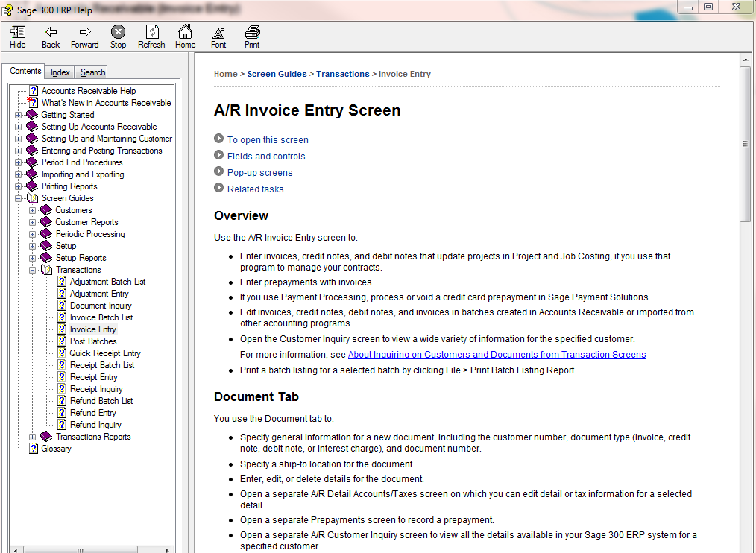
Task: Go to Home in the toolbar
Action: tap(185, 37)
